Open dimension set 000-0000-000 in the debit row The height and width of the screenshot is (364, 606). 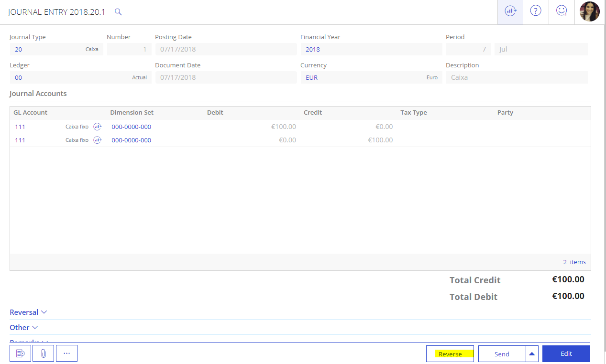tap(132, 127)
